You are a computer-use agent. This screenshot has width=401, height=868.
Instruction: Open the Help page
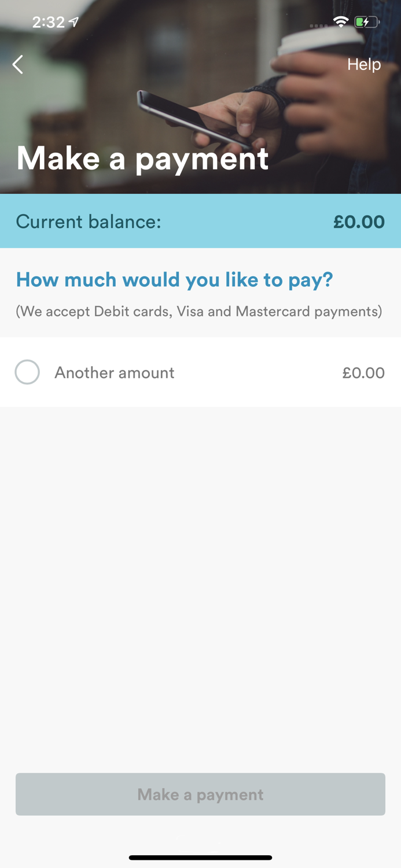click(363, 64)
